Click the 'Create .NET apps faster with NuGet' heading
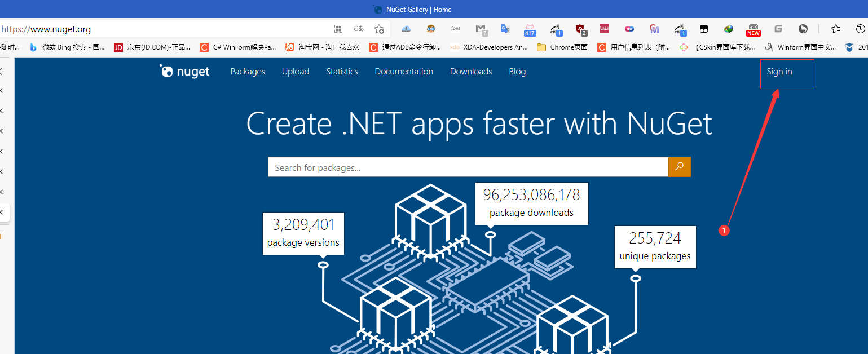868x354 pixels. coord(479,123)
